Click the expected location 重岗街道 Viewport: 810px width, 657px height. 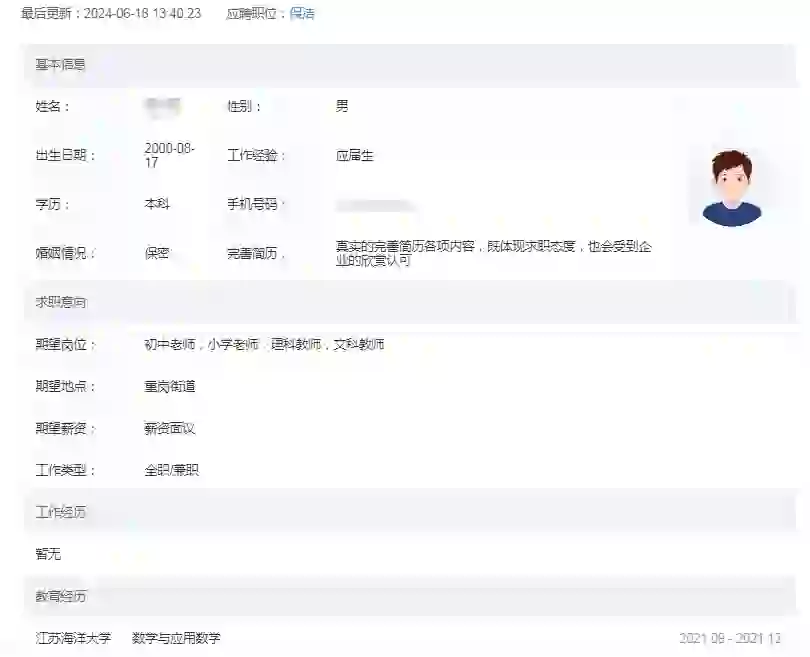(x=166, y=384)
